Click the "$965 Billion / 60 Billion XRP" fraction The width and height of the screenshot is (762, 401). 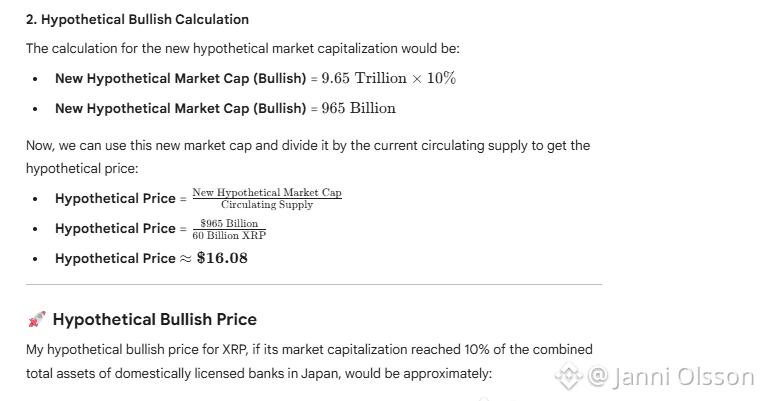point(229,229)
